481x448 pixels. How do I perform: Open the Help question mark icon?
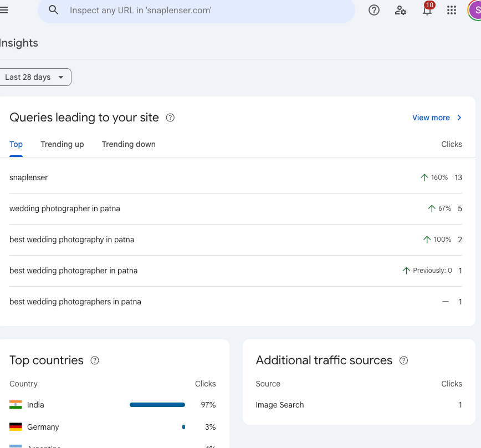pos(373,11)
